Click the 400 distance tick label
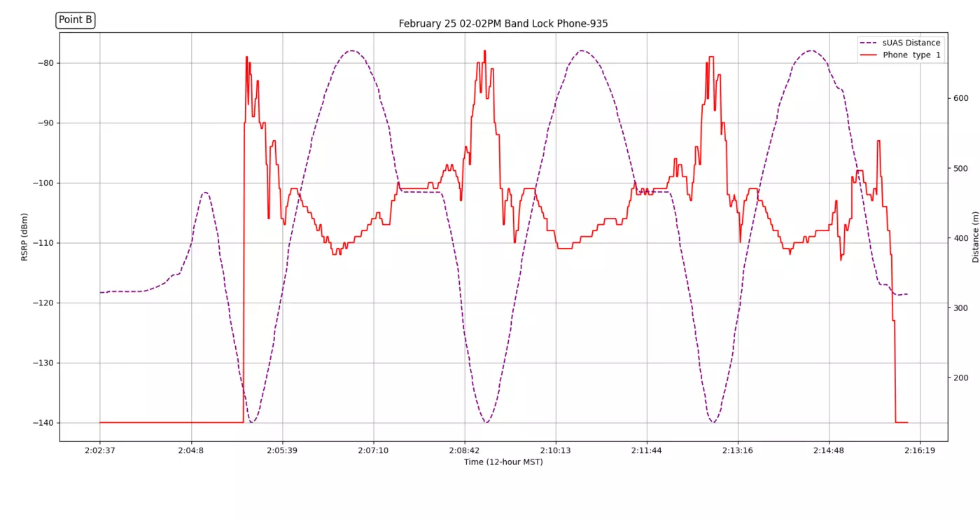Viewport: 980px width, 519px height. click(x=960, y=239)
